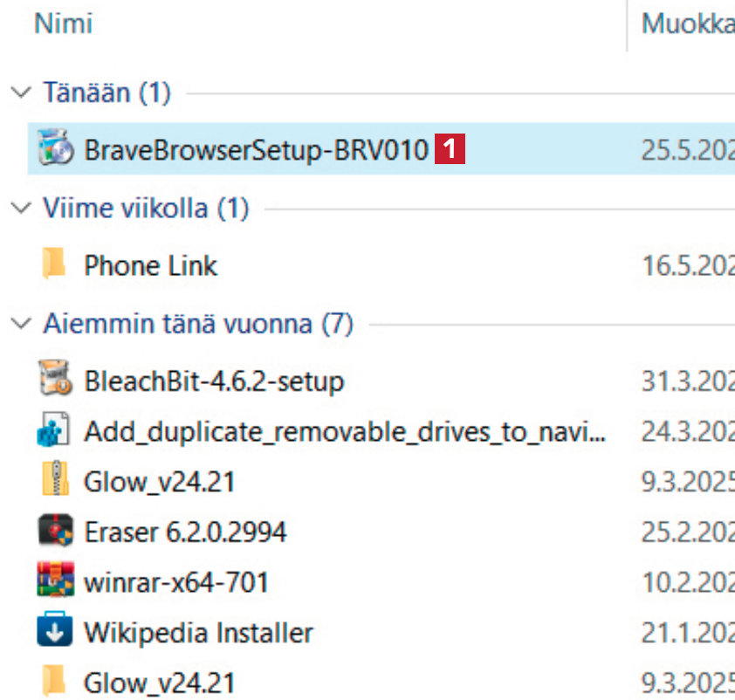Collapse the Tänään (1) group
This screenshot has width=735, height=700.
pyautogui.click(x=21, y=93)
